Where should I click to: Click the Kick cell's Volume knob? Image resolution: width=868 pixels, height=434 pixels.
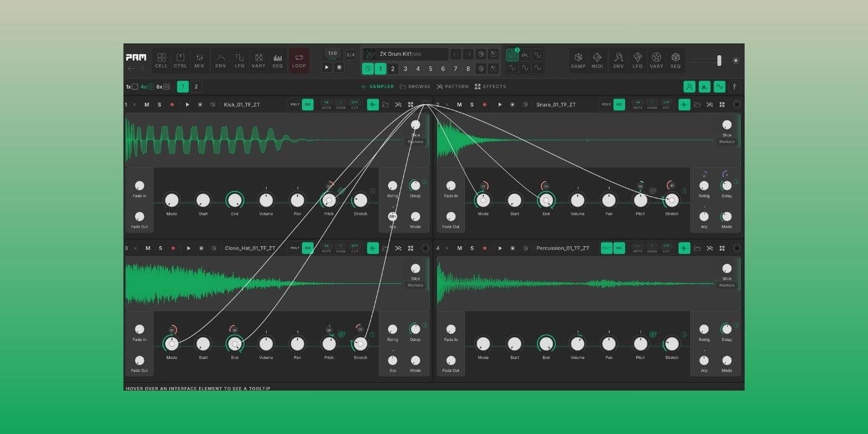click(x=266, y=200)
